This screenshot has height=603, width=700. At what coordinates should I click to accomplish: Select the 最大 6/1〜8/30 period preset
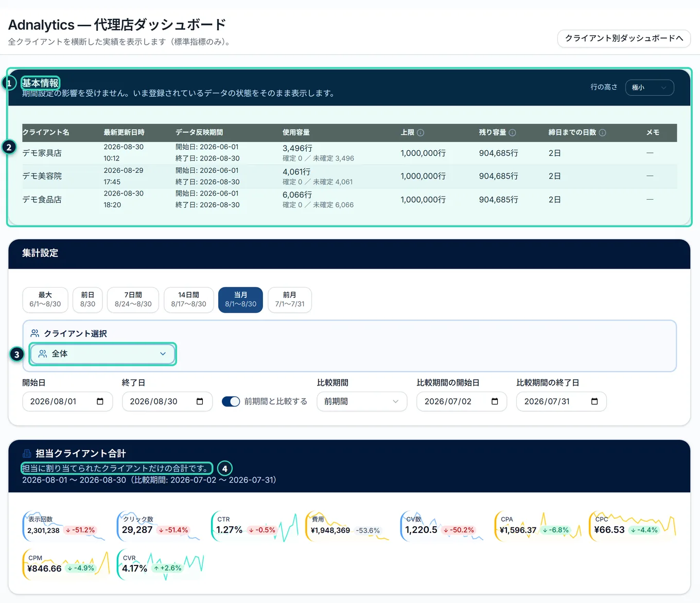click(45, 299)
